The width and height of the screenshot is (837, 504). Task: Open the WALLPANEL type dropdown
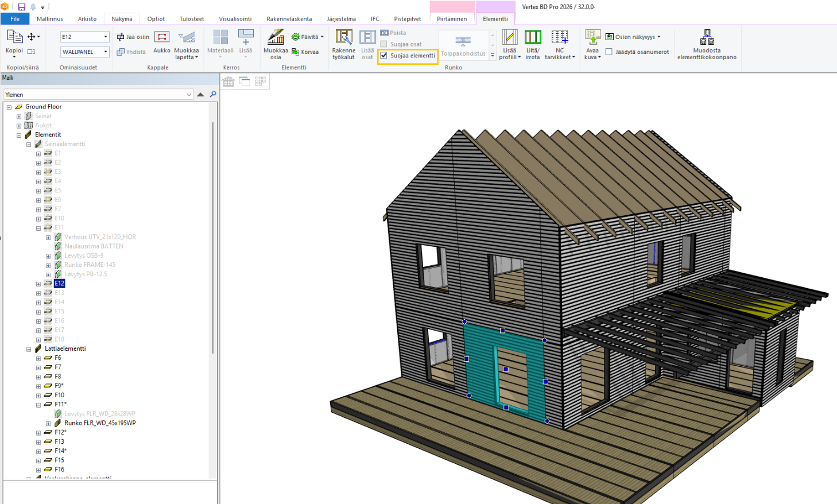[x=106, y=52]
